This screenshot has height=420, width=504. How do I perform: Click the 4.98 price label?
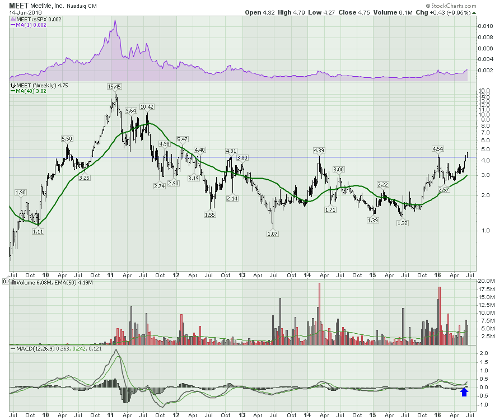tap(164, 143)
